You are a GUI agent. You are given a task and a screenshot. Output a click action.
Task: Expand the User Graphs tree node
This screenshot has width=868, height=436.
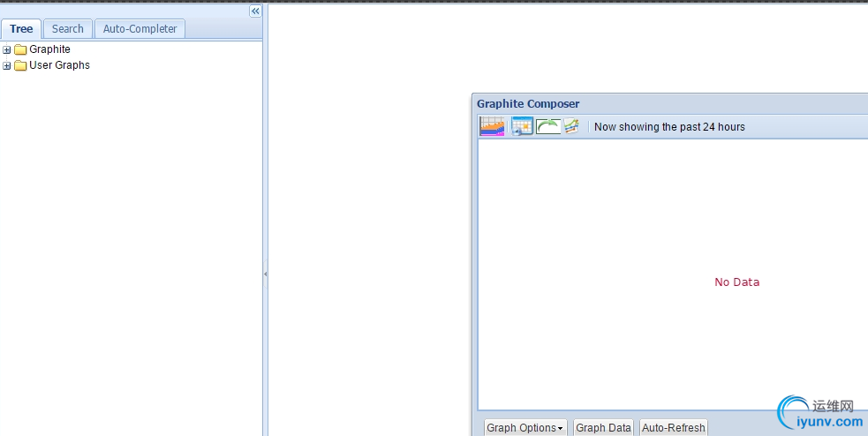[7, 66]
